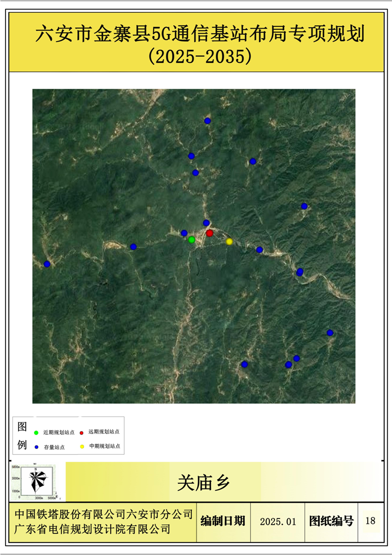
Task: Click the year range (2025-2035) in title
Action: tap(200, 56)
